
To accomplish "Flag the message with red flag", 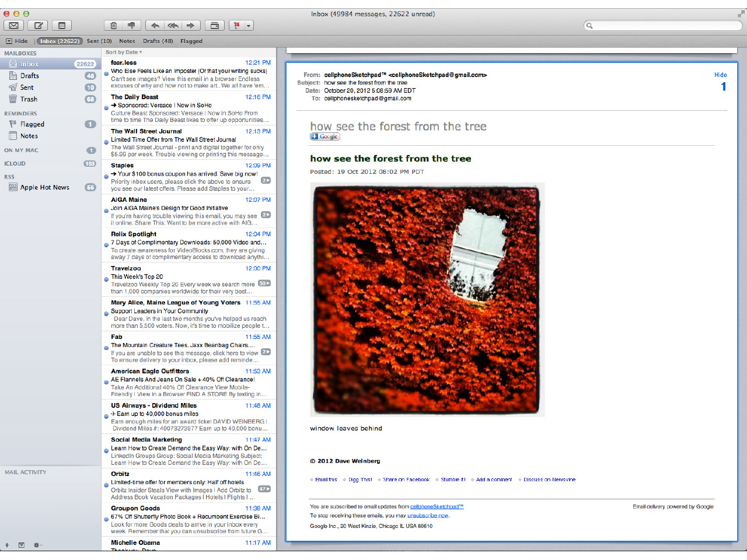I will tap(236, 25).
